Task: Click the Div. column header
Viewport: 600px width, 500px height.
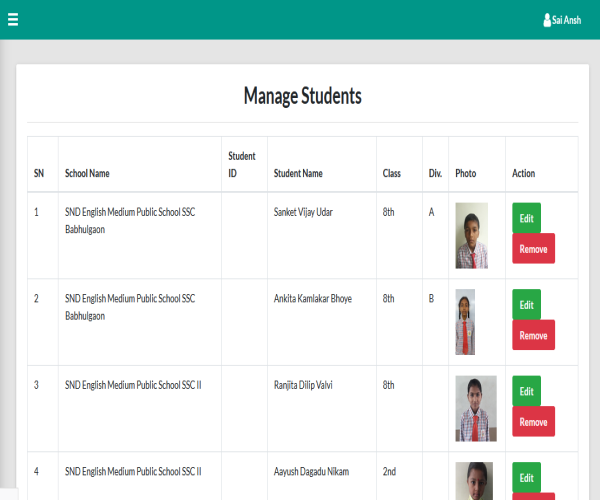Action: tap(435, 173)
